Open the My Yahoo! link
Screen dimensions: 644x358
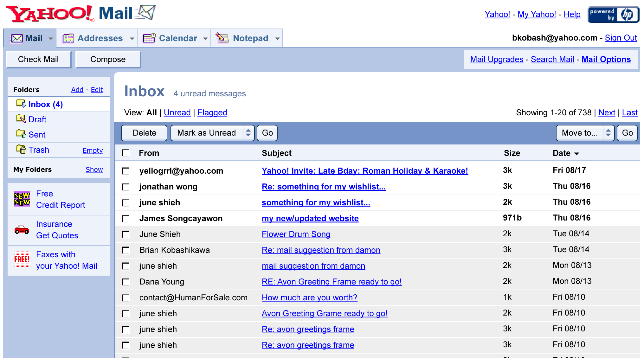pos(537,14)
